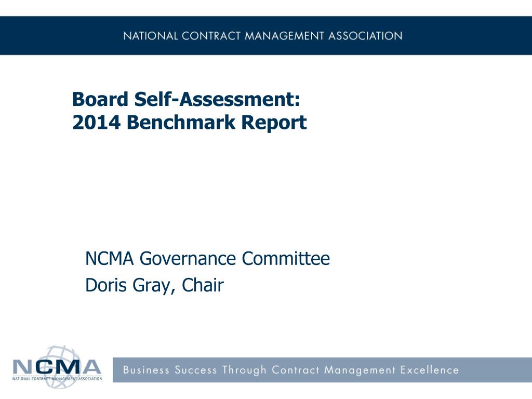Select the 'Board Self-Assessment:' title line

click(x=187, y=99)
